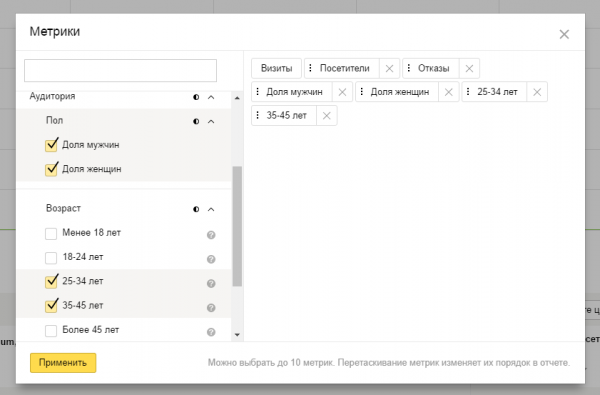Uncheck the Доля мужчин checkbox
Image resolution: width=600 pixels, height=395 pixels.
(51, 145)
